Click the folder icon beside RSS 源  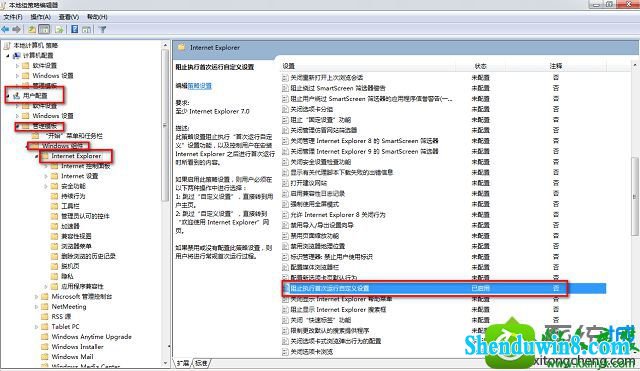45,317
